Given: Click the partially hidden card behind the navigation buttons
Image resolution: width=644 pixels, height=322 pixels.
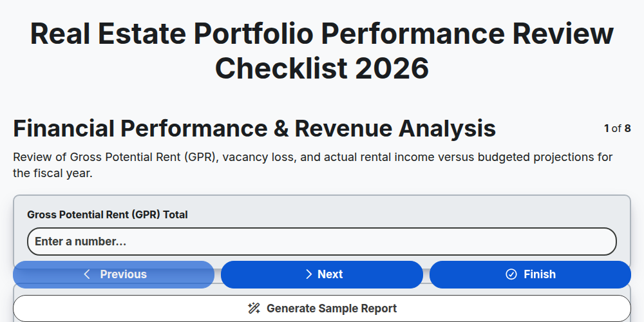Looking at the screenshot, I should 322,291.
